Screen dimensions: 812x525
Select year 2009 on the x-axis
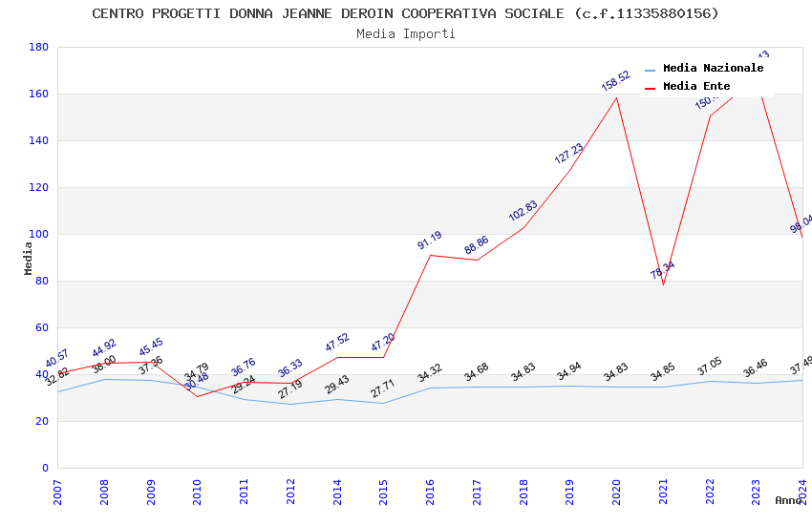(151, 492)
